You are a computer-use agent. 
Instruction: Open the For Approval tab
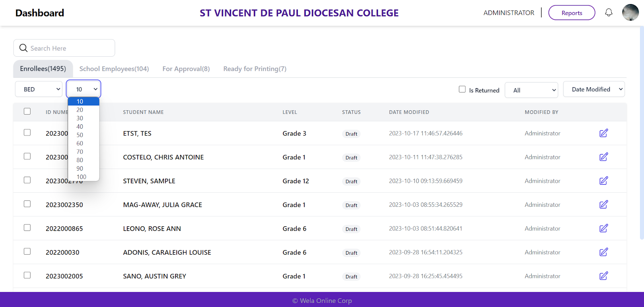coord(186,69)
